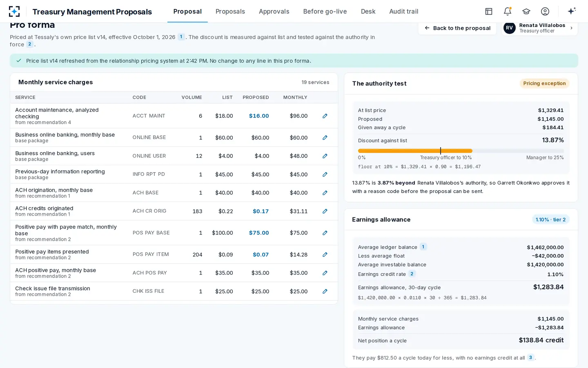This screenshot has width=588, height=368.
Task: Edit the Check issue file transmission line
Action: (x=325, y=292)
